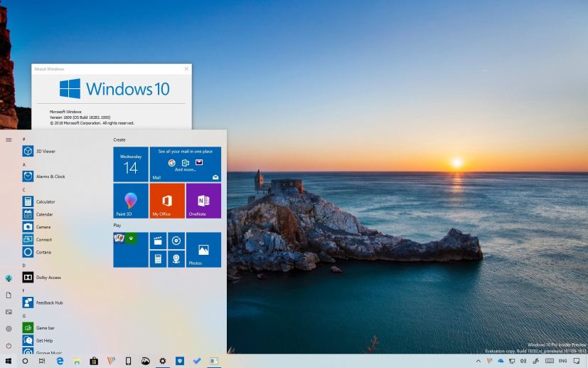
Task: Jump to letter C in app list
Action: click(24, 189)
